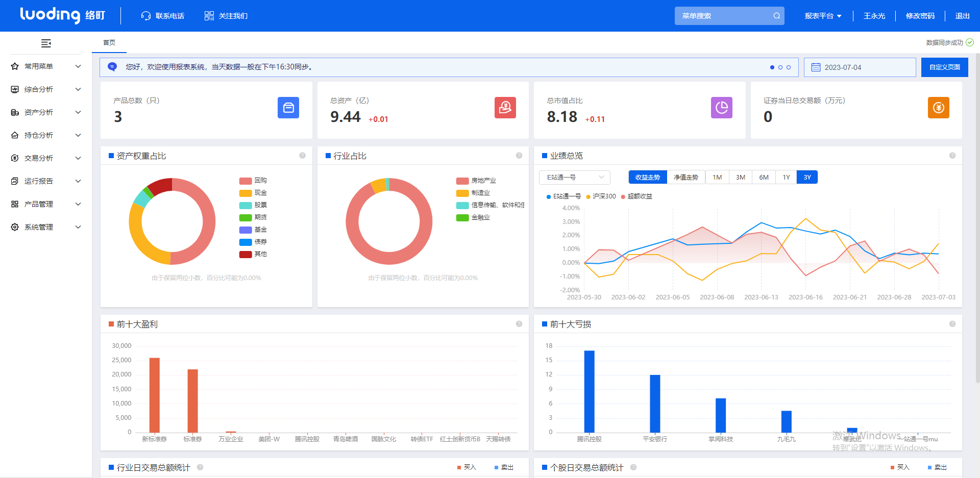
Task: Switch to the 首页 tab
Action: pyautogui.click(x=109, y=42)
